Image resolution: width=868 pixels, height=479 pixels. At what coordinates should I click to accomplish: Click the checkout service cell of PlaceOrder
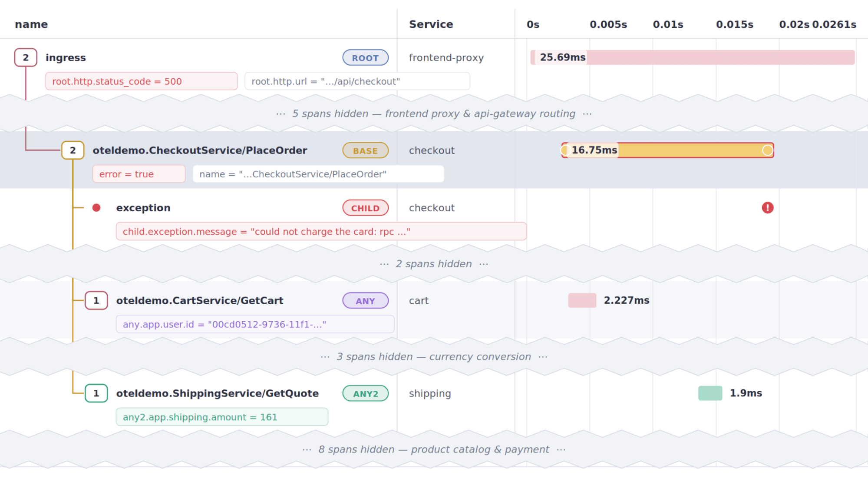pyautogui.click(x=432, y=150)
